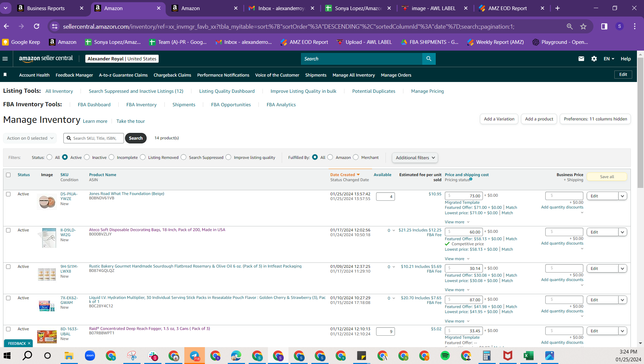Viewport: 644px width, 364px height.
Task: Open Account Health menu item
Action: 34,75
